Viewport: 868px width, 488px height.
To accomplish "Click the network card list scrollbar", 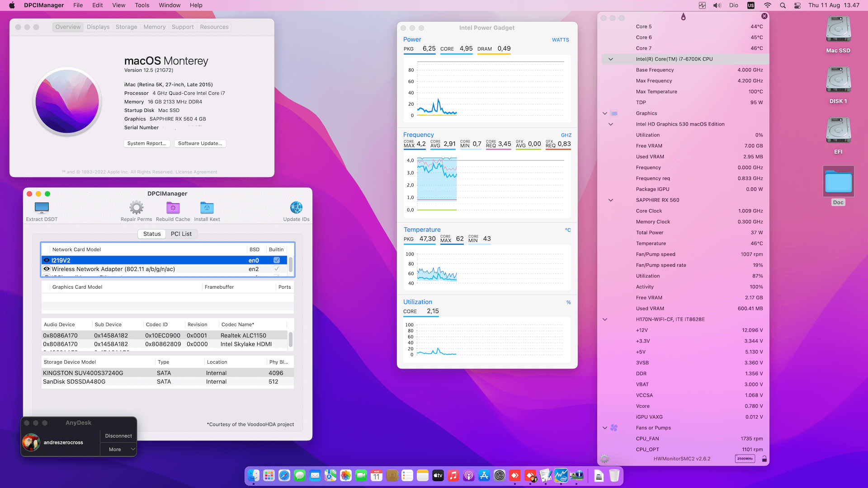I will tap(291, 264).
